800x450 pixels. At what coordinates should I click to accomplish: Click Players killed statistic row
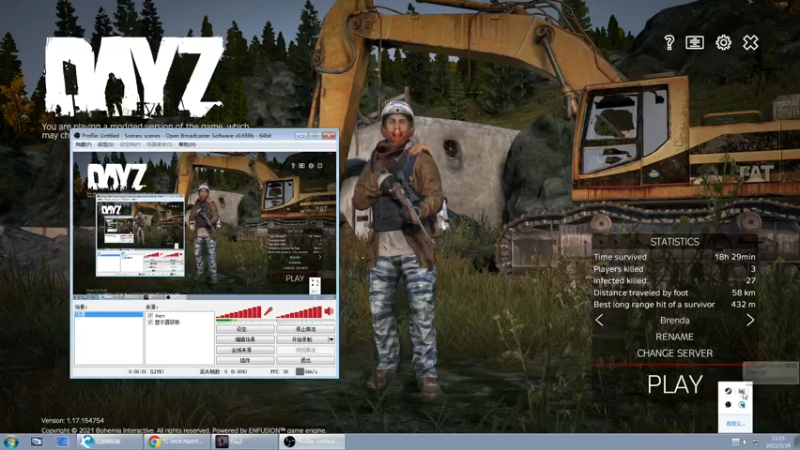coord(674,269)
